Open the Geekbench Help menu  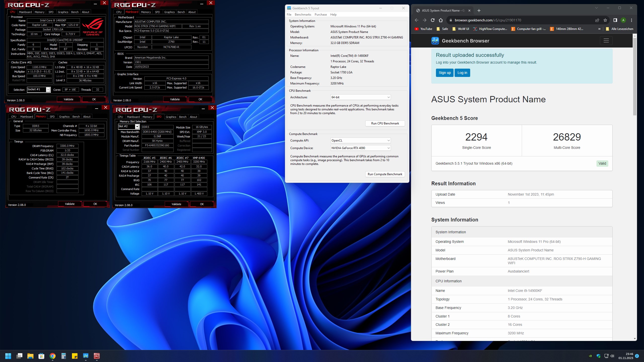coord(333,15)
